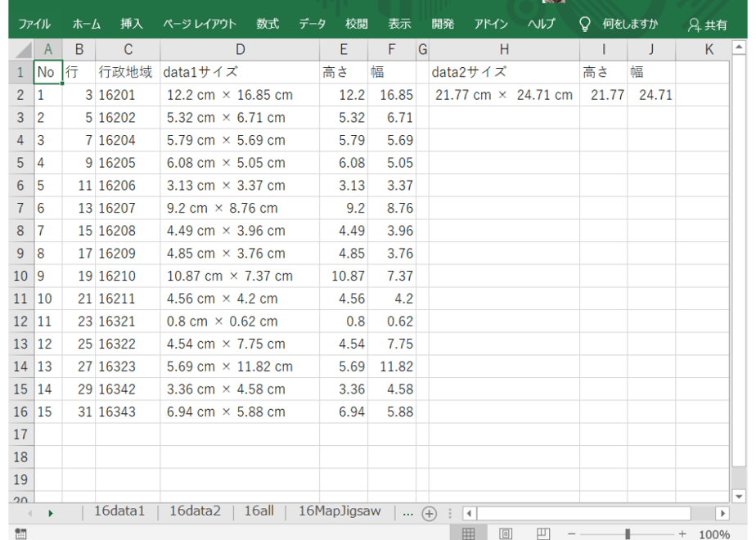756x540 pixels.
Task: Click the Share person icon
Action: coord(694,25)
